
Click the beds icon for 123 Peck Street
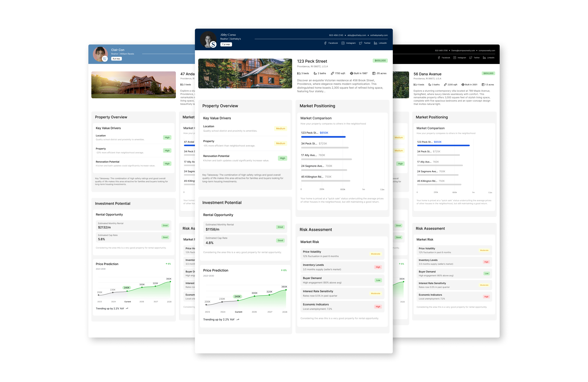[299, 73]
